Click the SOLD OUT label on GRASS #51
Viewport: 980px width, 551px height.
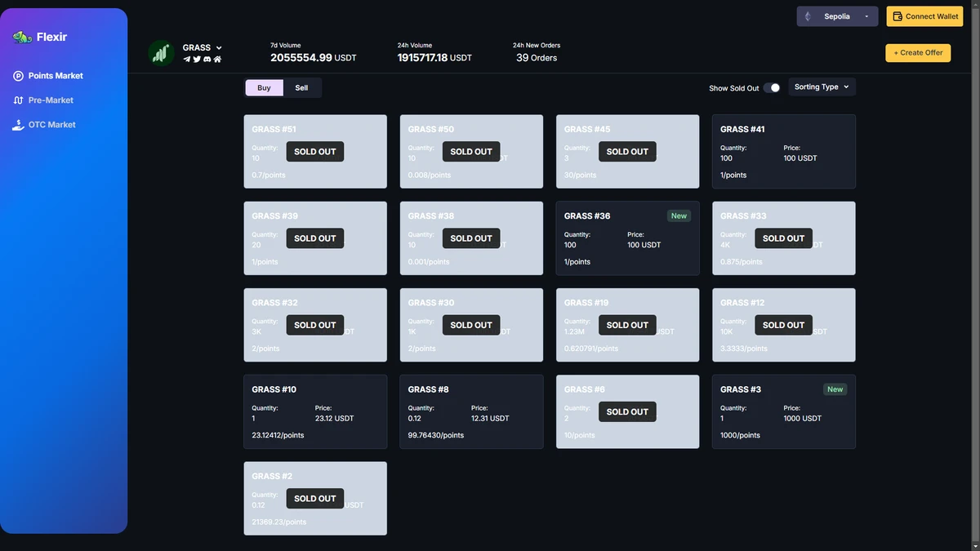click(315, 152)
